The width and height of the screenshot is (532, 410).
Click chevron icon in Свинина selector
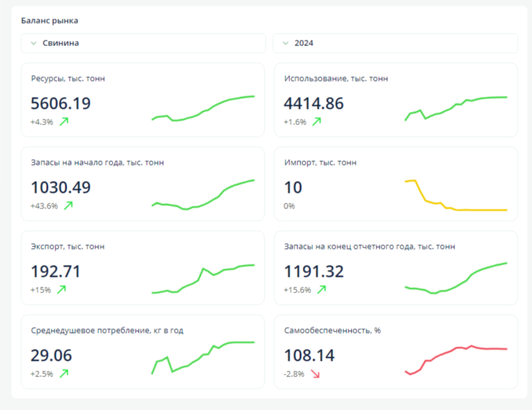click(34, 44)
